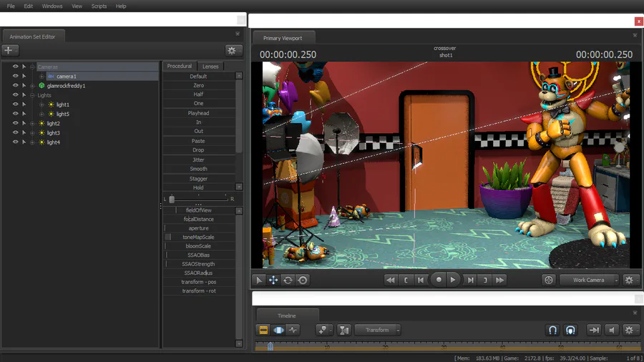The image size is (644, 362).
Task: Toggle visibility eye for light3
Action: pyautogui.click(x=15, y=132)
